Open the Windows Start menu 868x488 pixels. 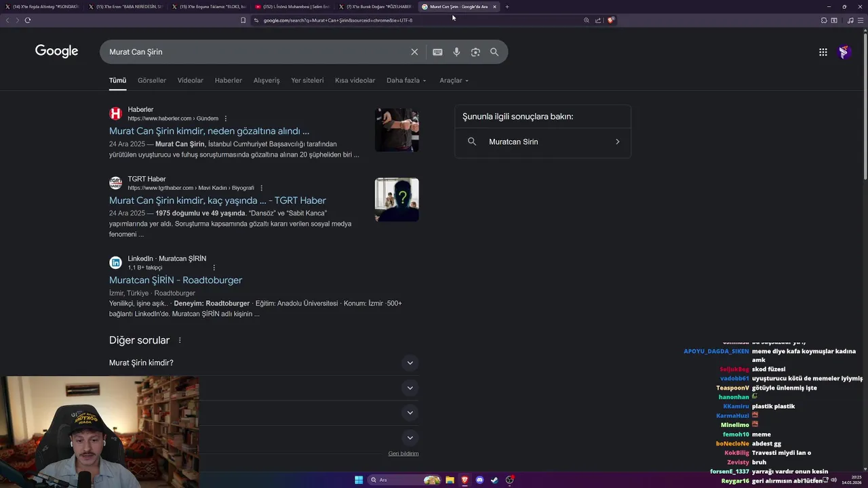click(359, 480)
